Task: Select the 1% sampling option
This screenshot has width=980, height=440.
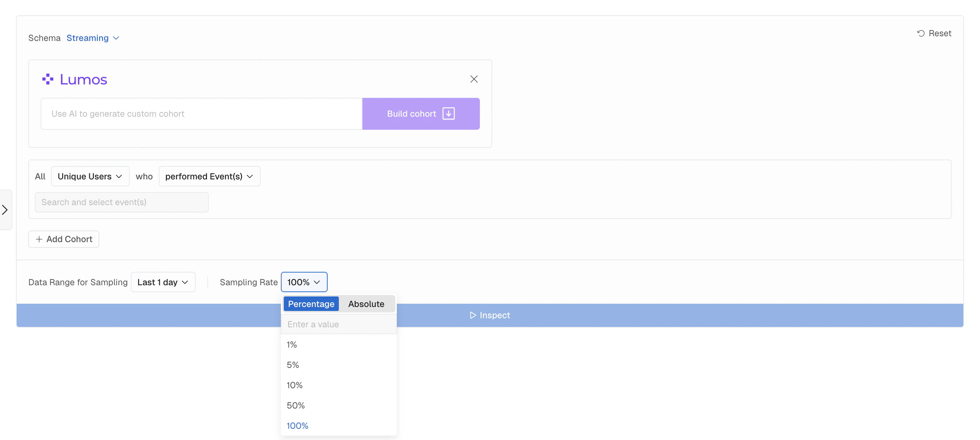Action: [292, 345]
